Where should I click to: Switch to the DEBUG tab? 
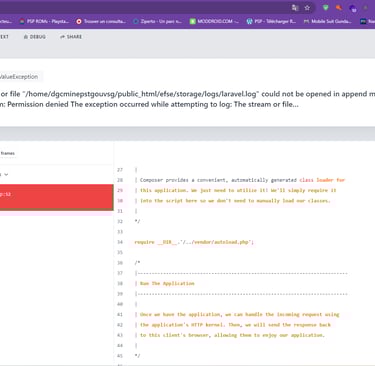[x=35, y=37]
